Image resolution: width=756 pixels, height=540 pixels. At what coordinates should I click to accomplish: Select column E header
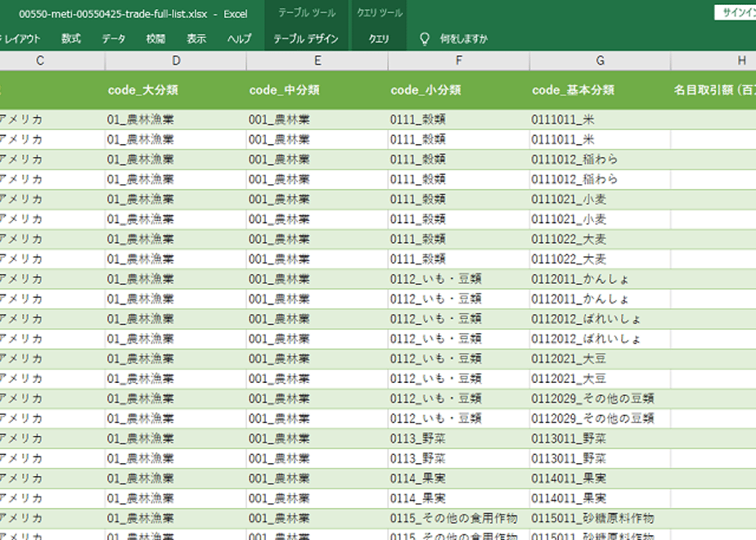tap(317, 61)
